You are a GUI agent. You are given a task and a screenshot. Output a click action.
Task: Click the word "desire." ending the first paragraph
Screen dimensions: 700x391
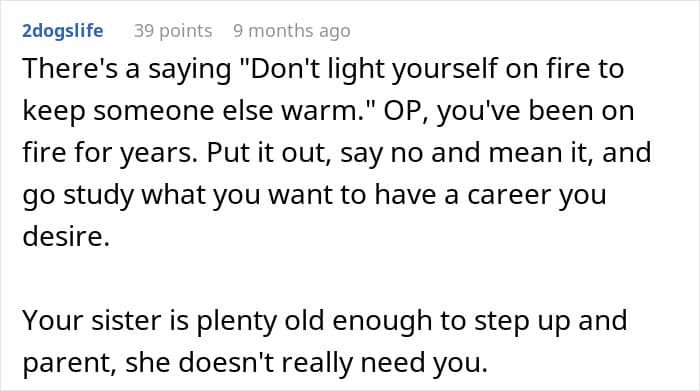click(66, 236)
